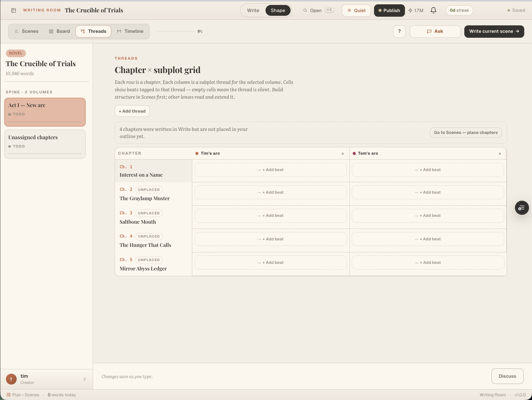
Task: Click the Saved status indicator
Action: 516,11
